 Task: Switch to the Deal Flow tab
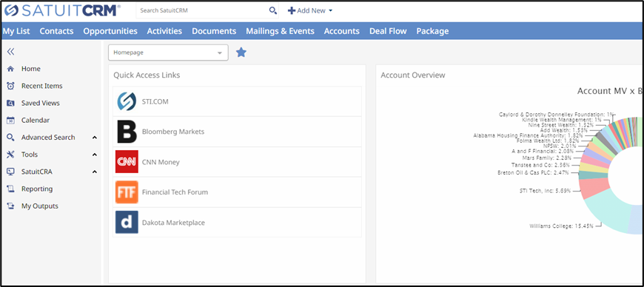[388, 31]
